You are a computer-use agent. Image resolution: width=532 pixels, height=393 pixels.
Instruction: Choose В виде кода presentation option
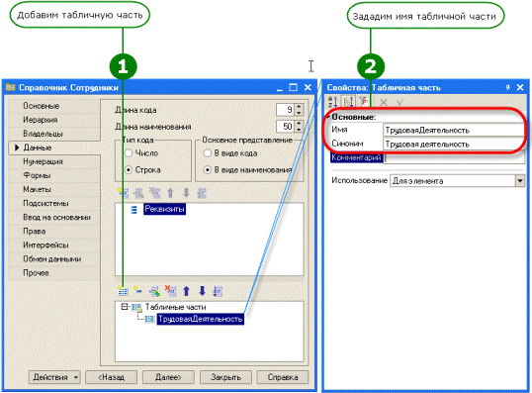(208, 153)
